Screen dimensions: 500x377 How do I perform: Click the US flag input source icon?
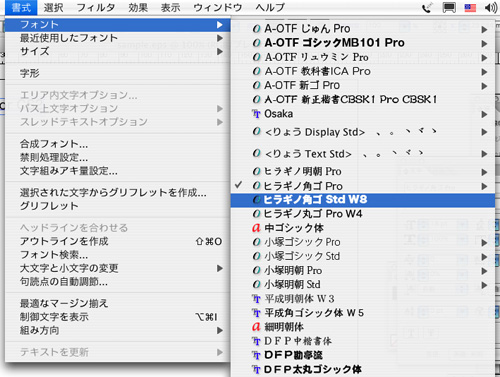coord(470,7)
